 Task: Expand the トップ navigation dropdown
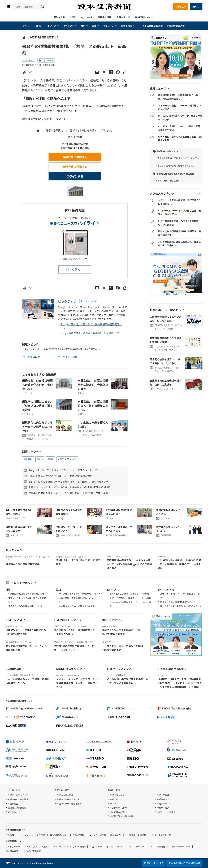pyautogui.click(x=27, y=26)
